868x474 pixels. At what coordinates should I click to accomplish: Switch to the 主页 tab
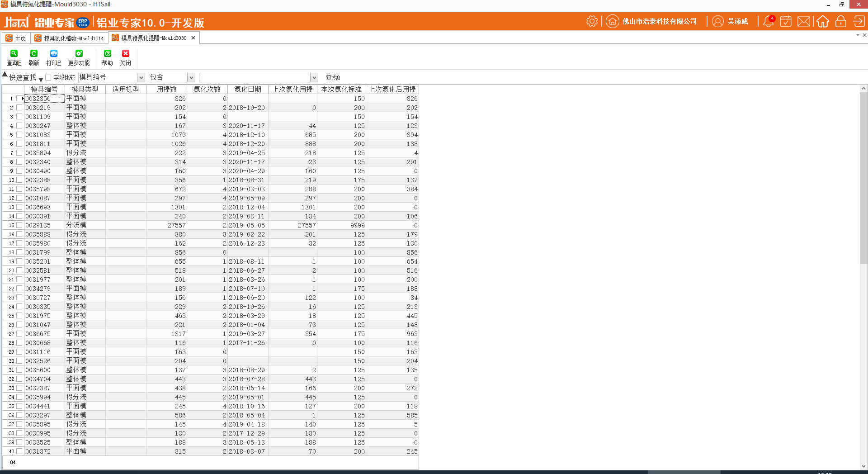coord(16,38)
